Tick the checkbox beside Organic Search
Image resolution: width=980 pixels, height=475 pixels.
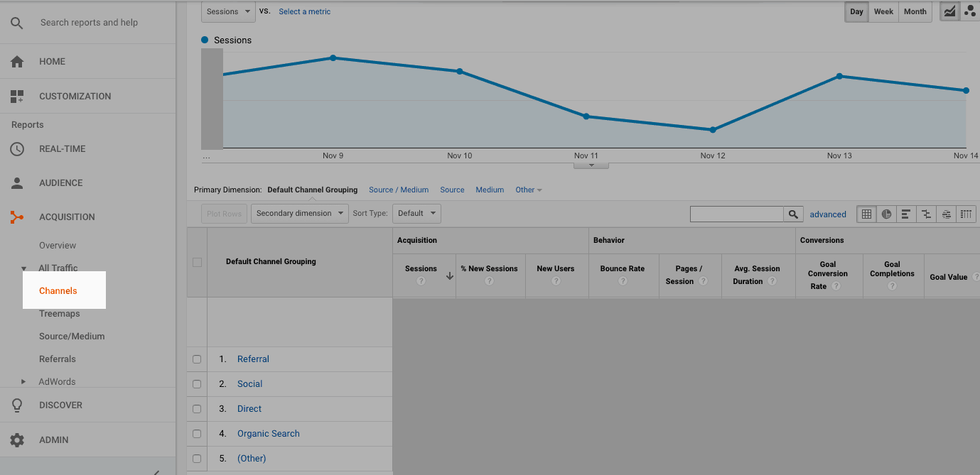point(197,433)
